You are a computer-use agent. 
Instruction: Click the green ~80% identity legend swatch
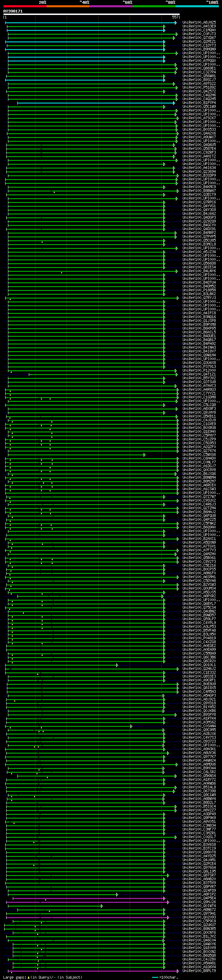pyautogui.click(x=154, y=6)
